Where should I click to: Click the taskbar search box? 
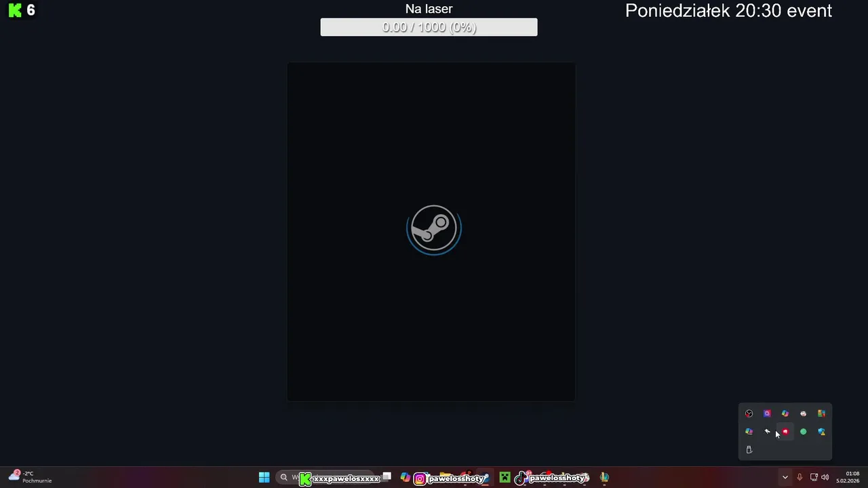click(x=325, y=478)
